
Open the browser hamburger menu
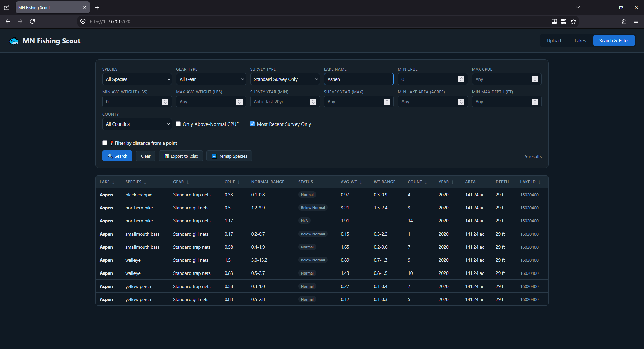click(x=636, y=21)
